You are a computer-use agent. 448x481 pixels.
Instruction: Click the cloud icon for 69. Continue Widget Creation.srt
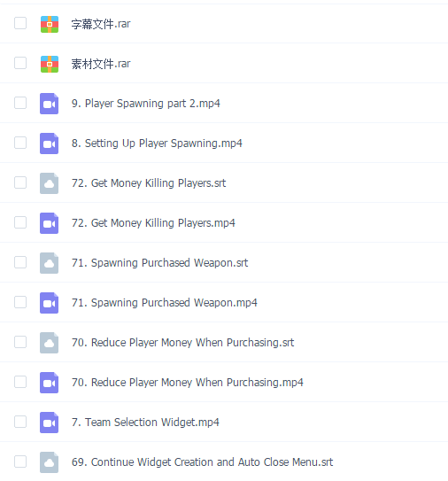pyautogui.click(x=49, y=462)
